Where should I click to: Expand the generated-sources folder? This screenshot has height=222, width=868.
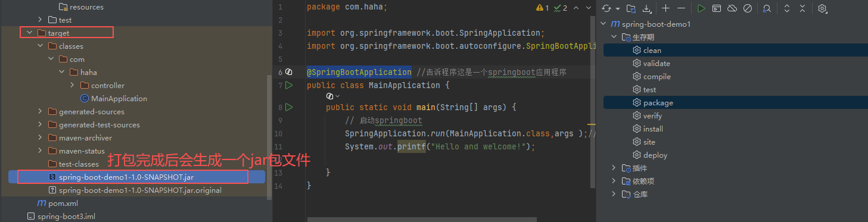click(x=40, y=111)
